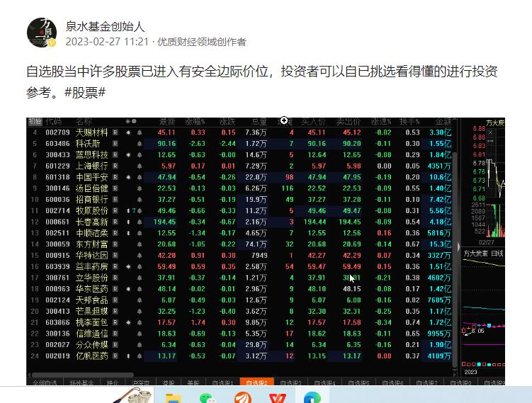Click the star marker on 华东医药 row

128,290
